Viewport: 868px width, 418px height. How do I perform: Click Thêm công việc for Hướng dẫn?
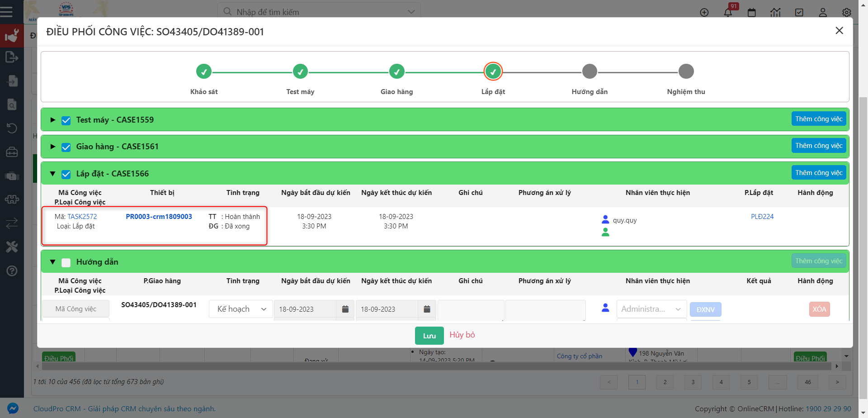819,261
